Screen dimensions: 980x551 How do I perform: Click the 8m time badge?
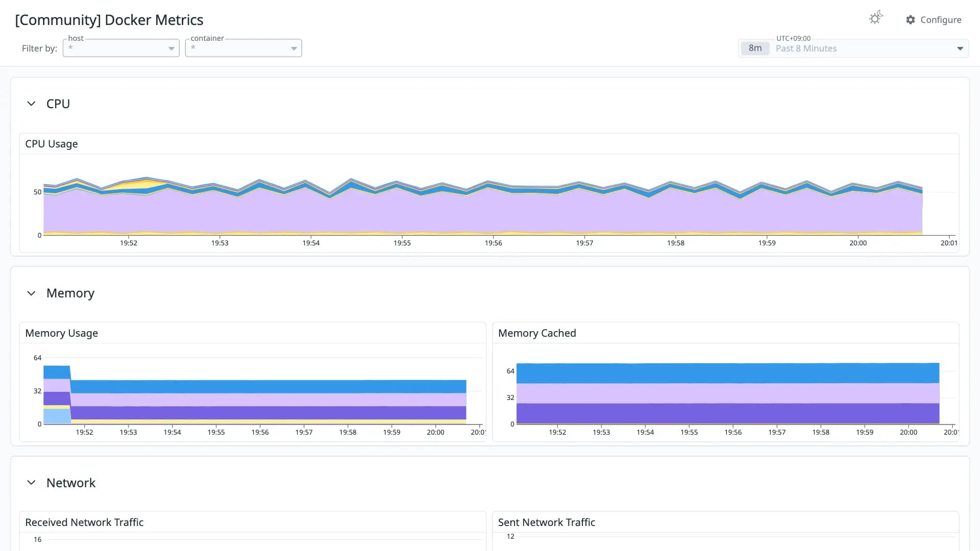(x=755, y=48)
